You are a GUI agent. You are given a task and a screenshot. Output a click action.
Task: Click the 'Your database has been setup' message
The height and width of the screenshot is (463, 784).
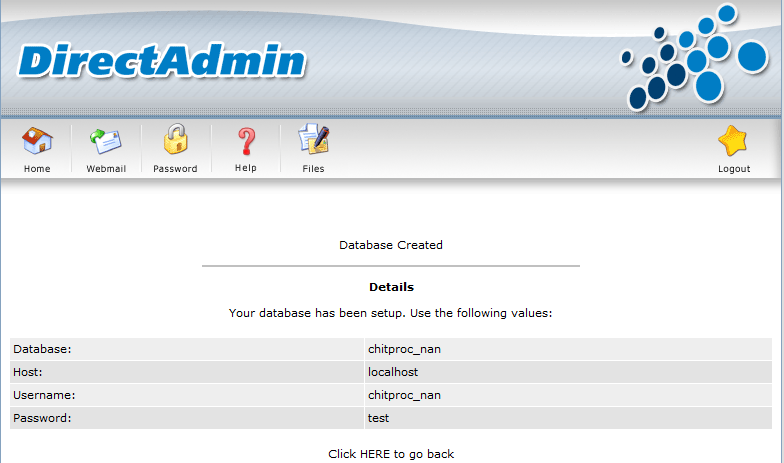(x=390, y=313)
